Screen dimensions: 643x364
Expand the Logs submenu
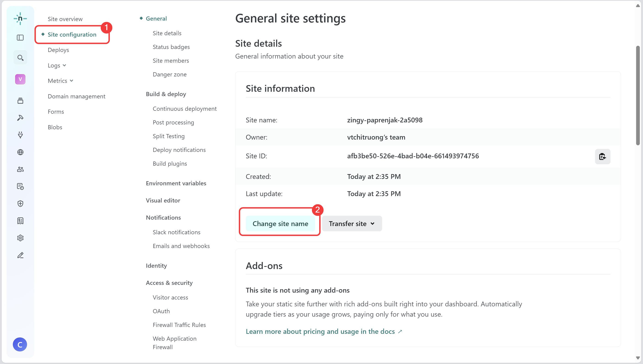coord(57,65)
